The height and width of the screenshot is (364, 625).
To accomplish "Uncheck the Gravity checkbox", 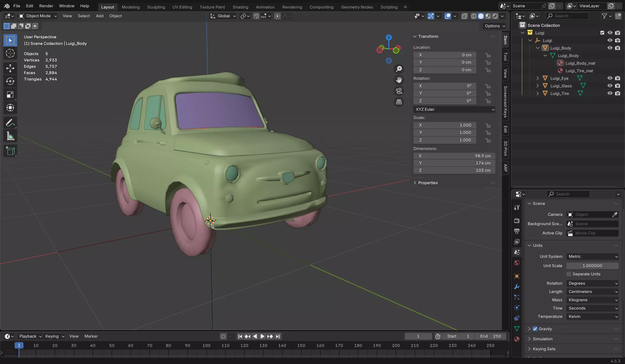I will click(535, 329).
